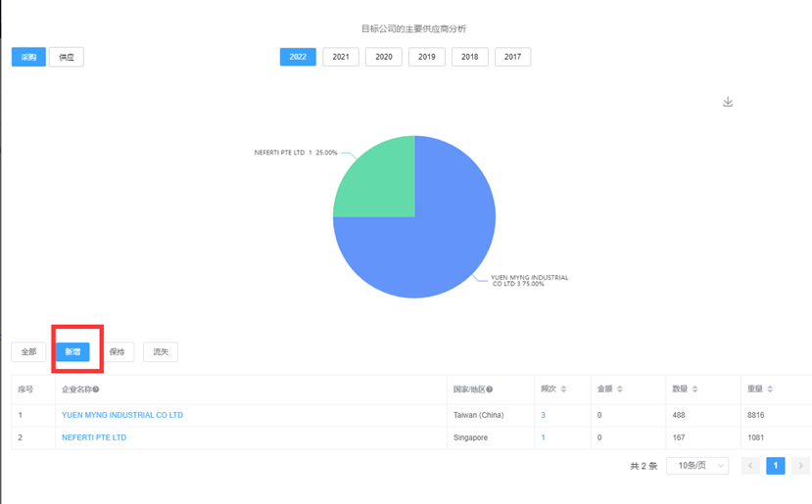The image size is (812, 504).
Task: Click the chart title 目标公司的主要供应商分析
Action: tap(413, 28)
